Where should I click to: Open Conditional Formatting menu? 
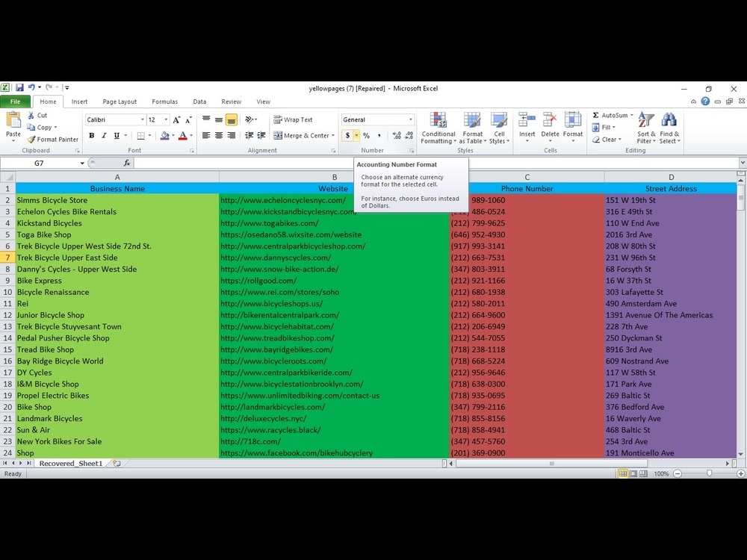438,128
